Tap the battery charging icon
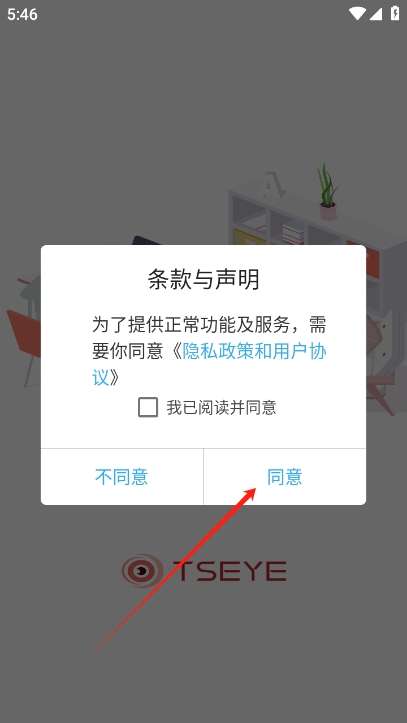This screenshot has height=723, width=407. [395, 13]
